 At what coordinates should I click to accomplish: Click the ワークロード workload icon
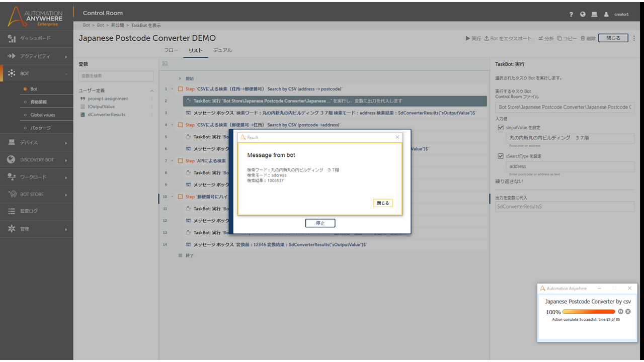coord(12,177)
